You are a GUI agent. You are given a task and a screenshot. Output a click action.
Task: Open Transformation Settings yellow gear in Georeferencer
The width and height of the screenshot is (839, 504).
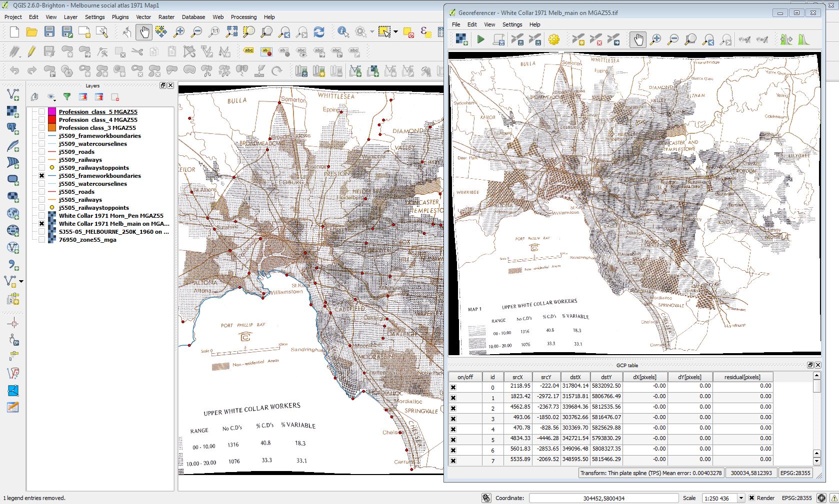(553, 39)
